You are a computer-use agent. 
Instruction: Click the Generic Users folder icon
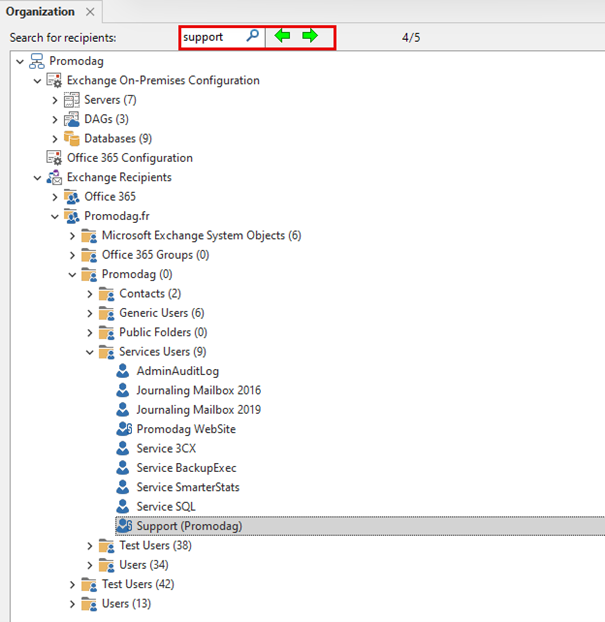107,313
